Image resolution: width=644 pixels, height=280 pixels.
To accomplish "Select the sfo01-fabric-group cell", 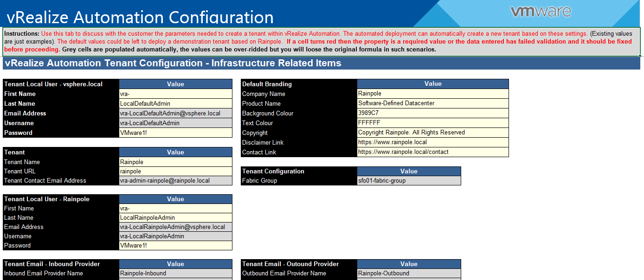I will [409, 181].
